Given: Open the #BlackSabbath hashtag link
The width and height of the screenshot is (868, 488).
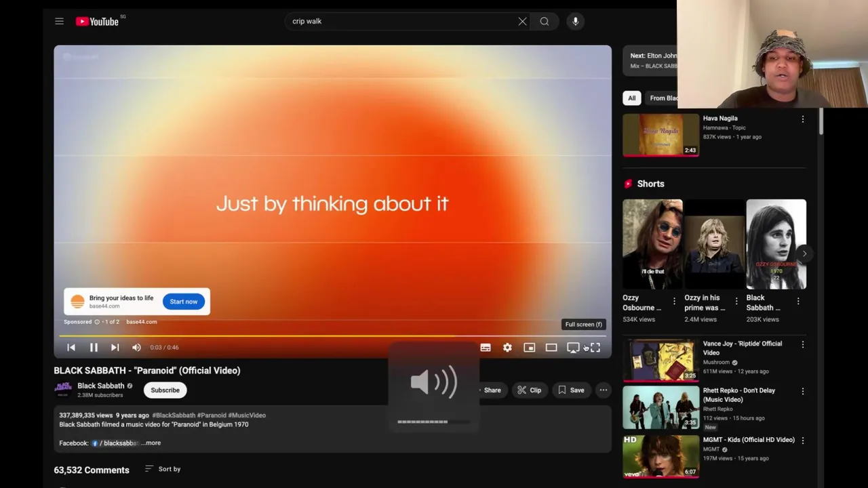Looking at the screenshot, I should point(174,415).
